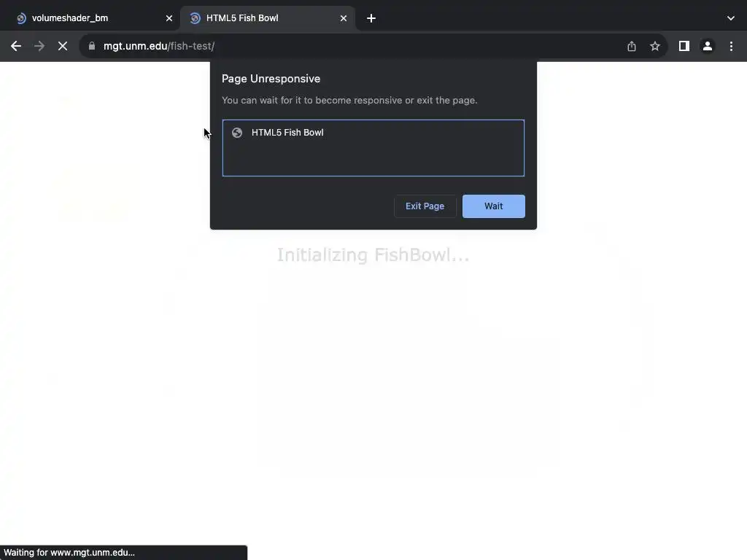This screenshot has height=560, width=747.
Task: Click the lock icon in the address bar
Action: 92,46
